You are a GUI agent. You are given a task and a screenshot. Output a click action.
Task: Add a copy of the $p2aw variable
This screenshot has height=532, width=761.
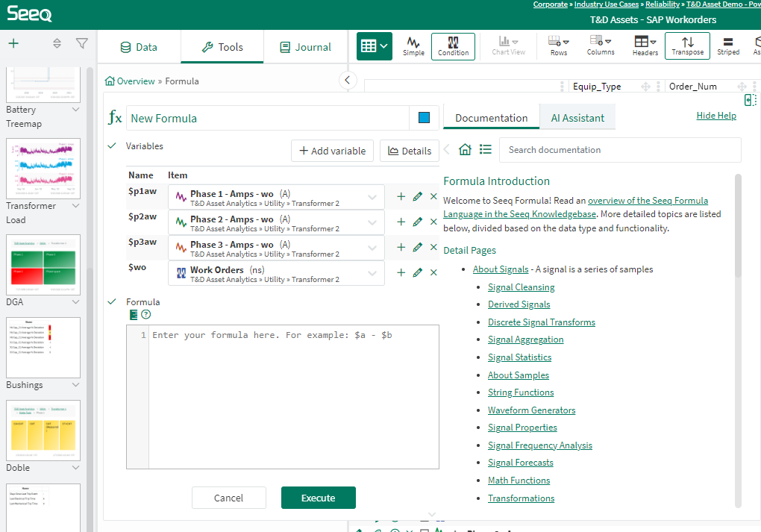[401, 222]
